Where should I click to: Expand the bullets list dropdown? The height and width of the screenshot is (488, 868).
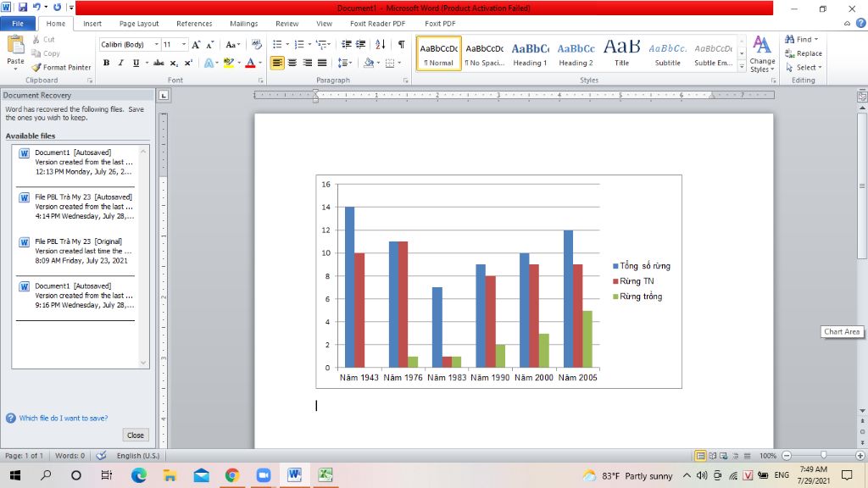287,44
